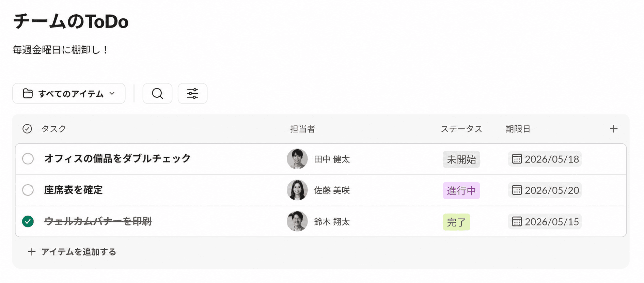Click the green 完了 status tag
Screen dimensions: 644x283
pos(456,222)
